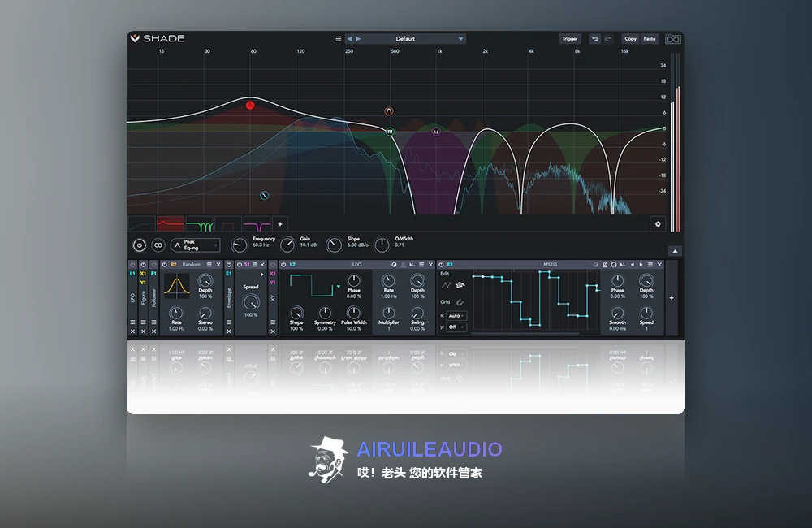Select the MSEG line edit tool
The width and height of the screenshot is (812, 528).
[x=446, y=285]
